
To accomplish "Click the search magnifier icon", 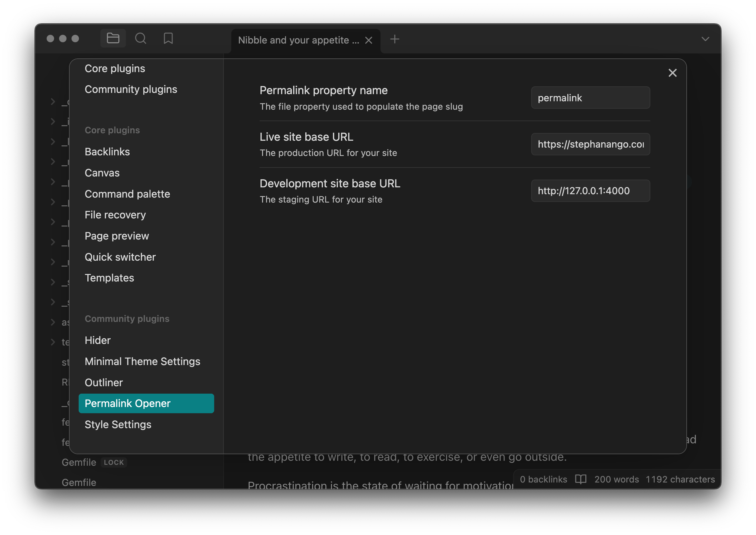I will pyautogui.click(x=141, y=39).
